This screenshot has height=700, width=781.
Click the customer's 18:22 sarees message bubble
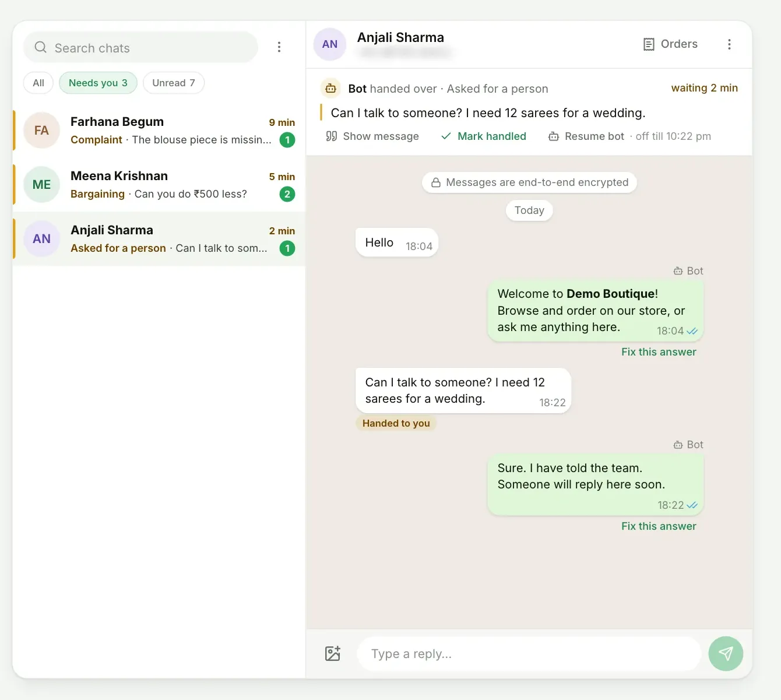(463, 391)
